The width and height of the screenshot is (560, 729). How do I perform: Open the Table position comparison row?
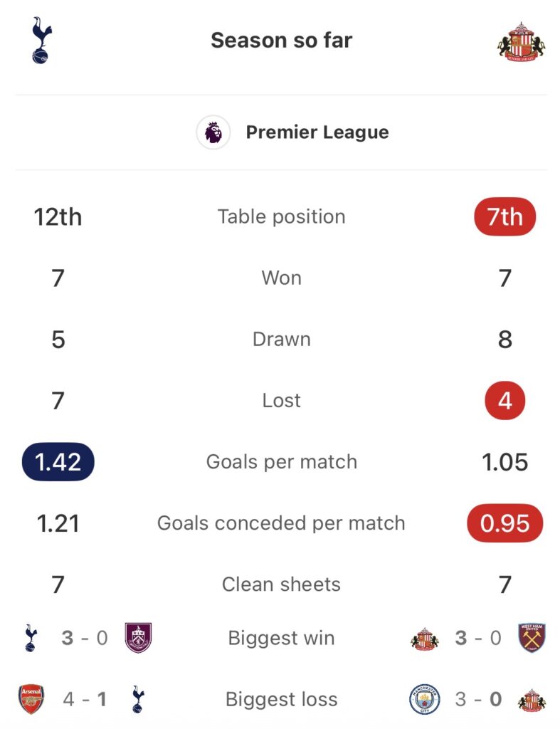(x=280, y=216)
